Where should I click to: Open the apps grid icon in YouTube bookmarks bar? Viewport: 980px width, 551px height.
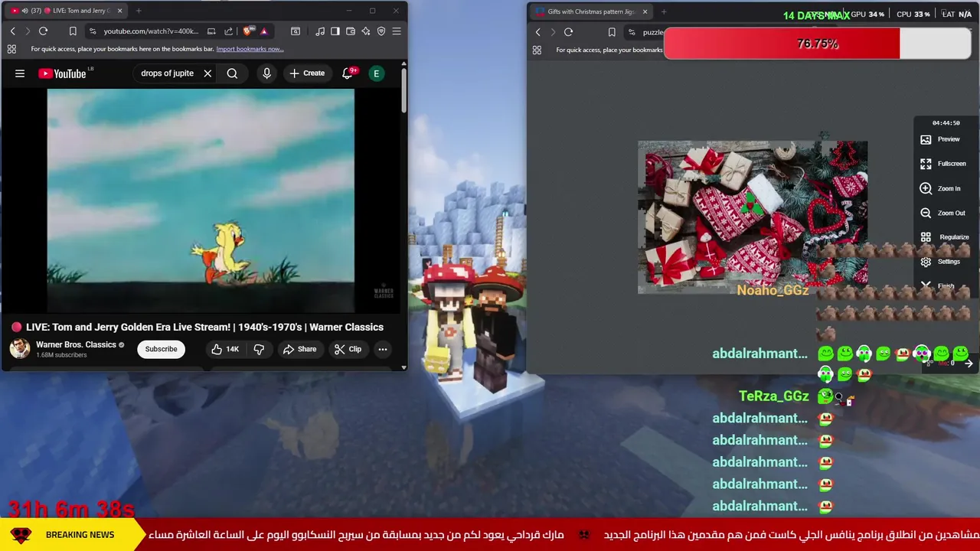11,49
